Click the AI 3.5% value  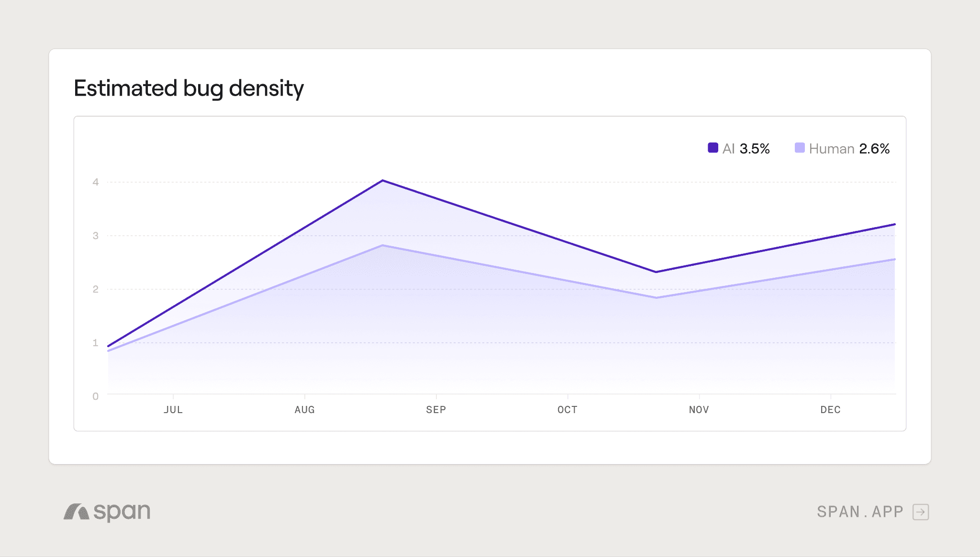coord(755,149)
